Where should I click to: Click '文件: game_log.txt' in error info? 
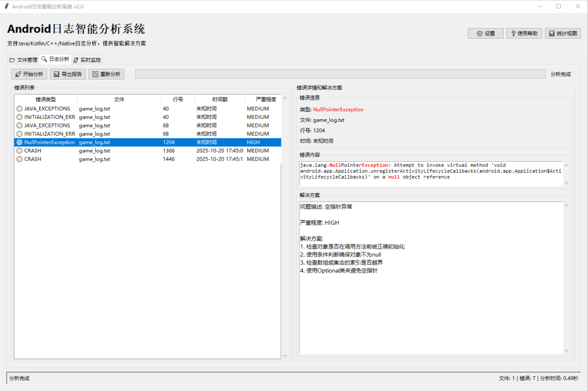click(322, 120)
